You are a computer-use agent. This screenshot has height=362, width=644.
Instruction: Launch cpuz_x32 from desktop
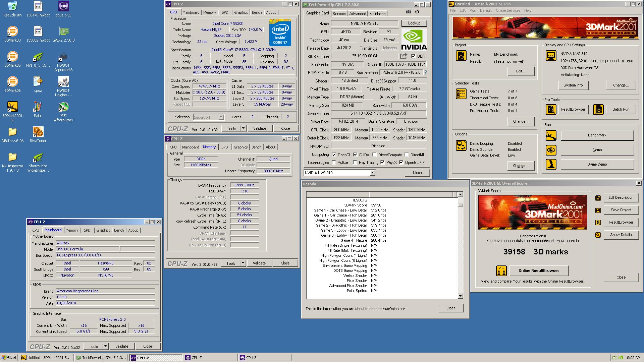tap(63, 9)
